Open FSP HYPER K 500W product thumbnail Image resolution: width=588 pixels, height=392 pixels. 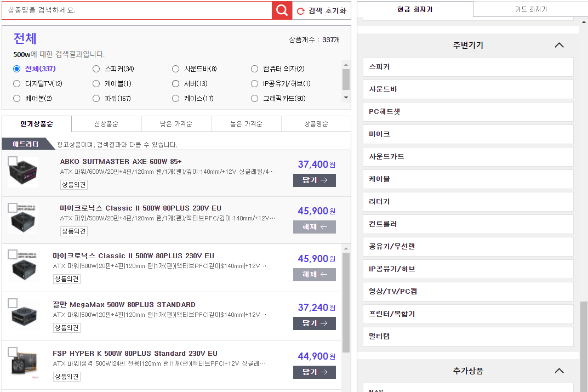tap(24, 364)
